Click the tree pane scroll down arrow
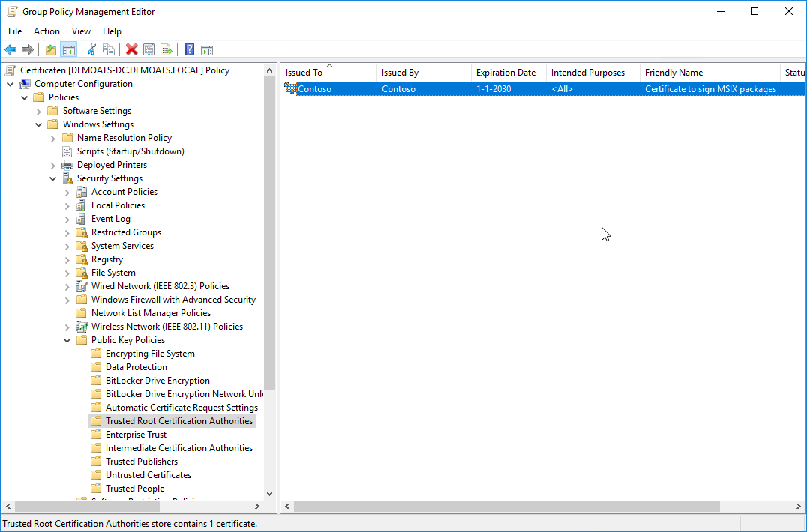The image size is (807, 532). pos(270,493)
